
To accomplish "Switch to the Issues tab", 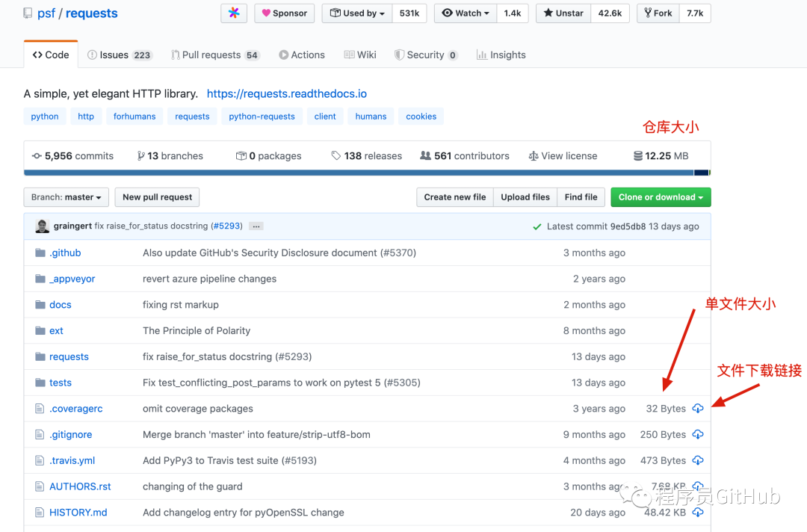I will pyautogui.click(x=120, y=55).
